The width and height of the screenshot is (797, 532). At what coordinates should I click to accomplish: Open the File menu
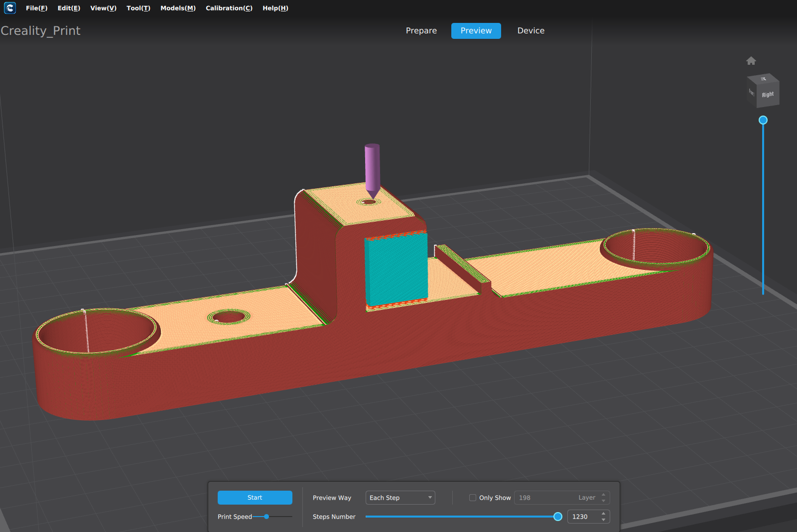point(36,8)
